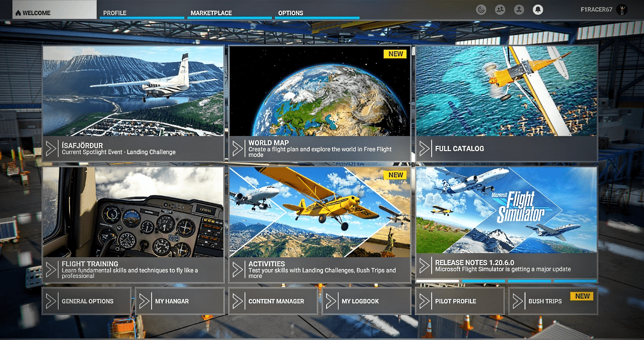Open the multiplayer group icon

coord(500,10)
